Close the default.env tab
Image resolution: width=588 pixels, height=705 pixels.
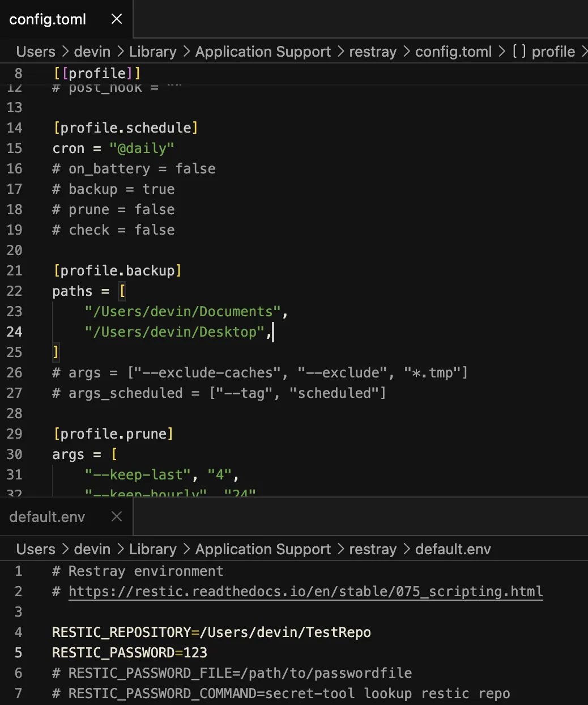tap(117, 516)
